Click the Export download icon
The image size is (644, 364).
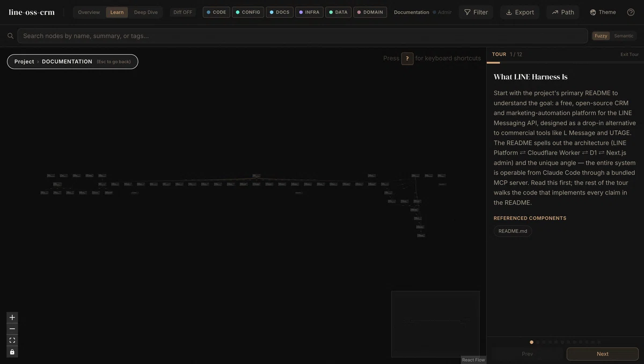[x=509, y=12]
